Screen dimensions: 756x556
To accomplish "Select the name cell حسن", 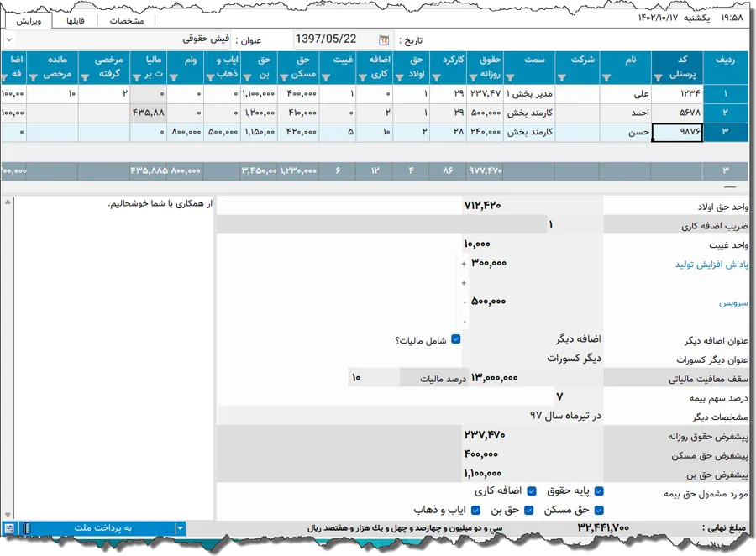I will click(625, 132).
